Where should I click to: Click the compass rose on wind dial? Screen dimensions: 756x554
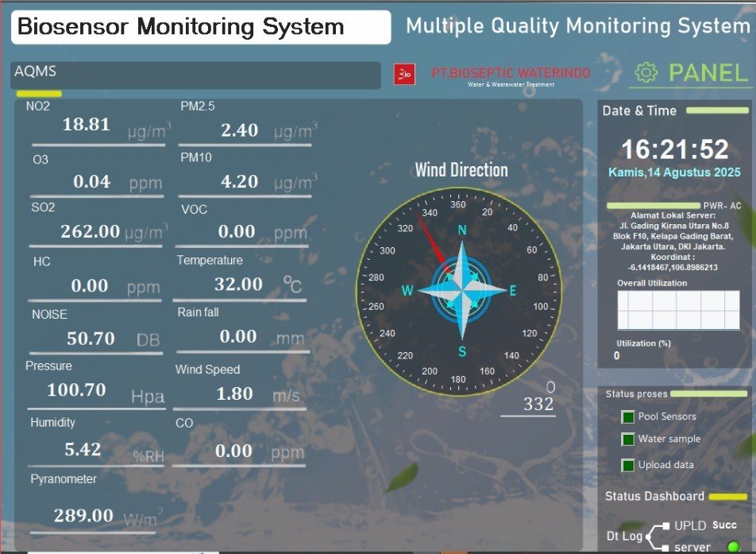pos(462,291)
